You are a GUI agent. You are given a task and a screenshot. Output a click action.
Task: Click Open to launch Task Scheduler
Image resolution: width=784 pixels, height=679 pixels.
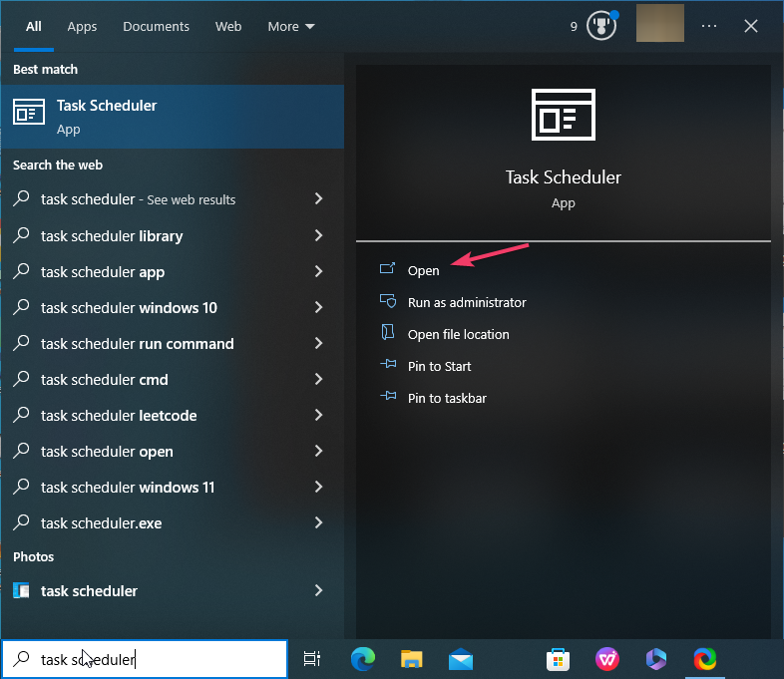[424, 271]
